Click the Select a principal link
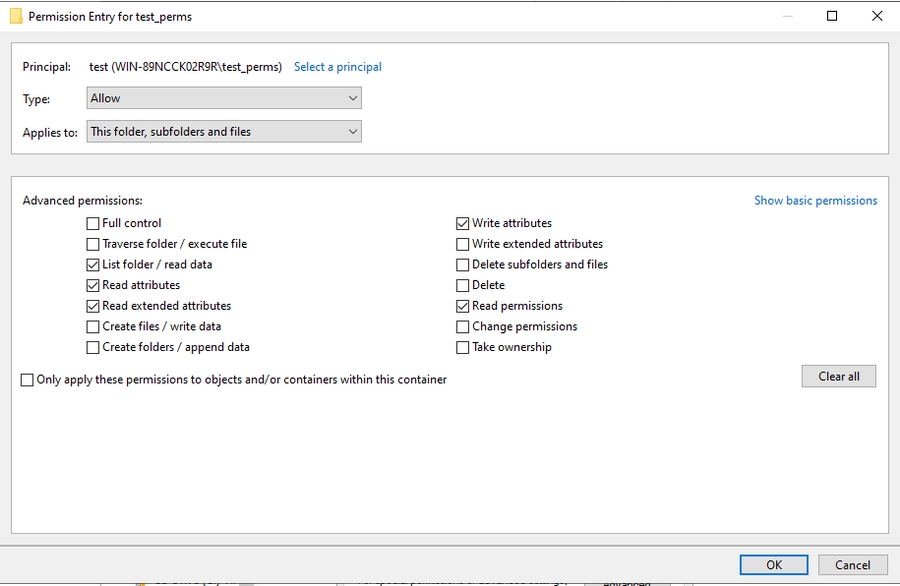900x586 pixels. point(338,67)
